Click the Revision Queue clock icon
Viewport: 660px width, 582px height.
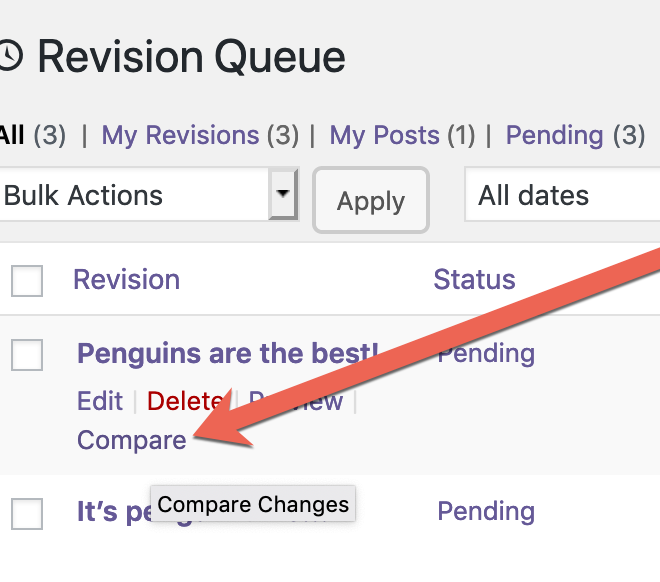click(x=9, y=56)
